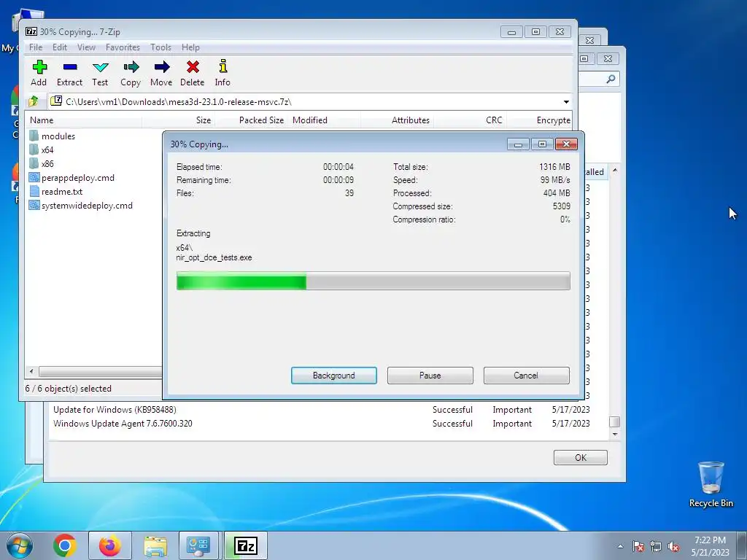Sort by the Size column header

pyautogui.click(x=179, y=120)
